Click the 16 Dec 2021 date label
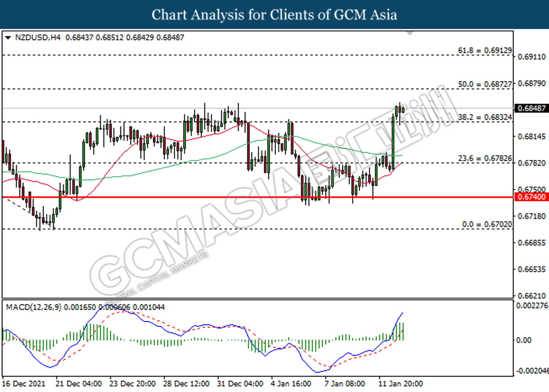The image size is (549, 392). click(x=23, y=384)
